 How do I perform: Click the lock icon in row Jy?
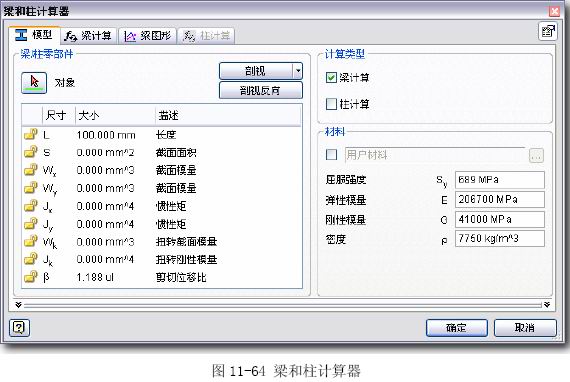tap(31, 224)
